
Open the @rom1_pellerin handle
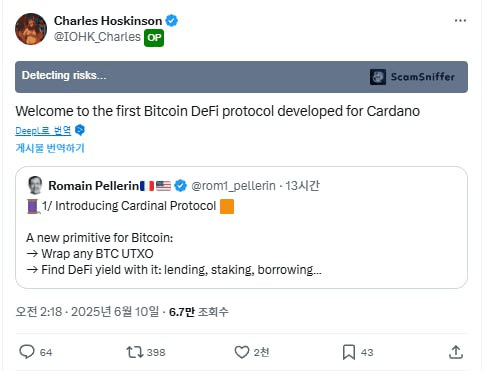pyautogui.click(x=233, y=186)
